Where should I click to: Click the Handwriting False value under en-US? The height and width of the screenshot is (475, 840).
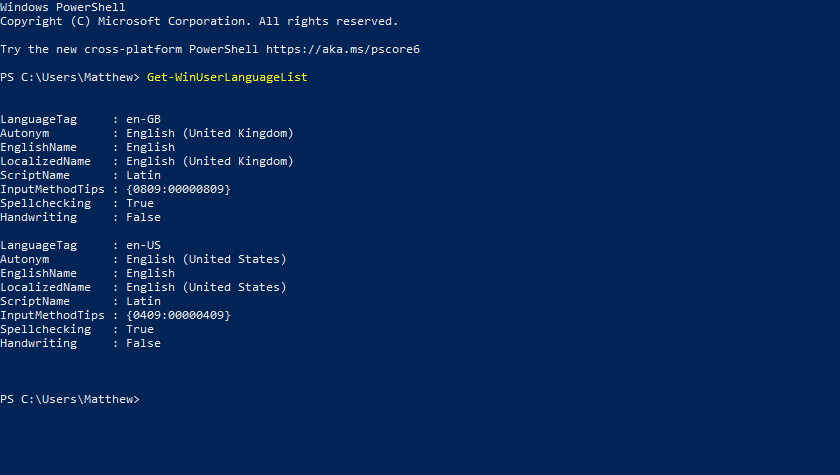143,343
